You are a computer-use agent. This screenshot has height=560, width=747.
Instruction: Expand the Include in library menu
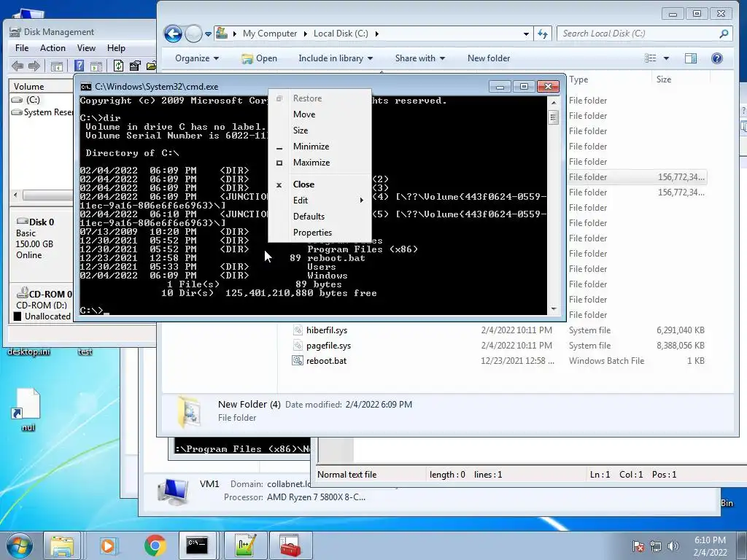coord(336,58)
